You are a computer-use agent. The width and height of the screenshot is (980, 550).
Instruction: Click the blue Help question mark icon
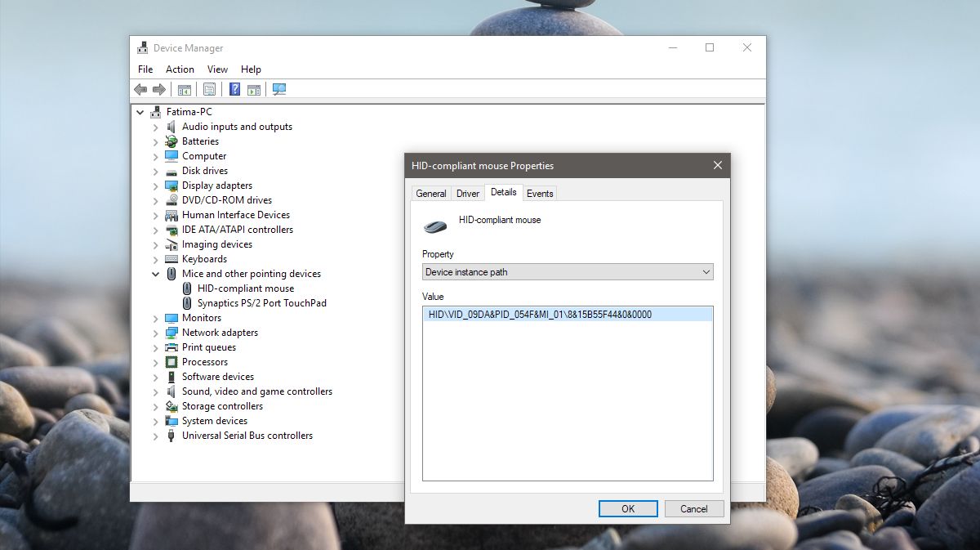coord(234,89)
